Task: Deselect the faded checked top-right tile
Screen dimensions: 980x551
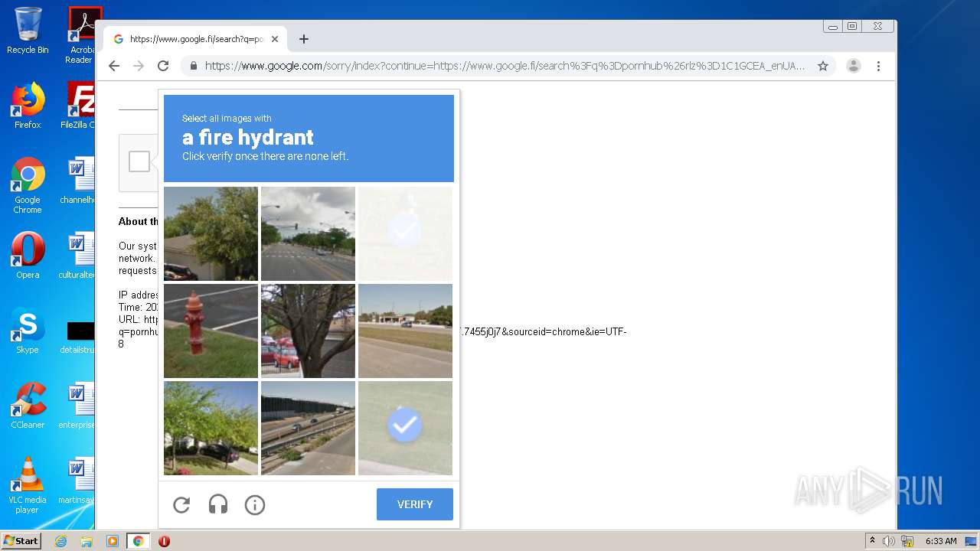Action: tap(405, 233)
